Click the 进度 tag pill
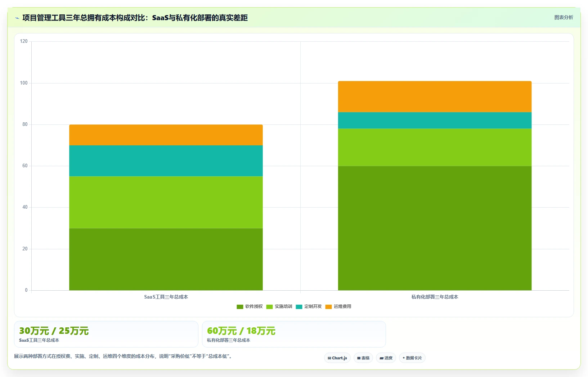This screenshot has height=377, width=588. (x=386, y=358)
